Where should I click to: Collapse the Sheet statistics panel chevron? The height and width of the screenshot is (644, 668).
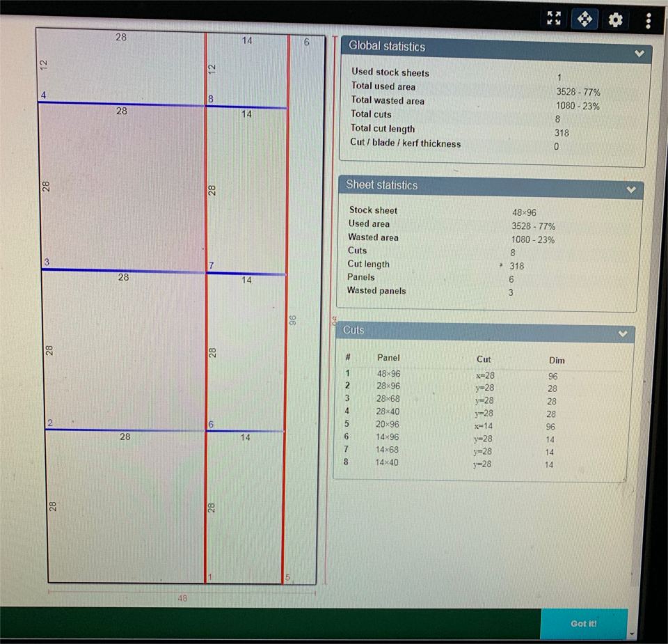click(x=631, y=189)
